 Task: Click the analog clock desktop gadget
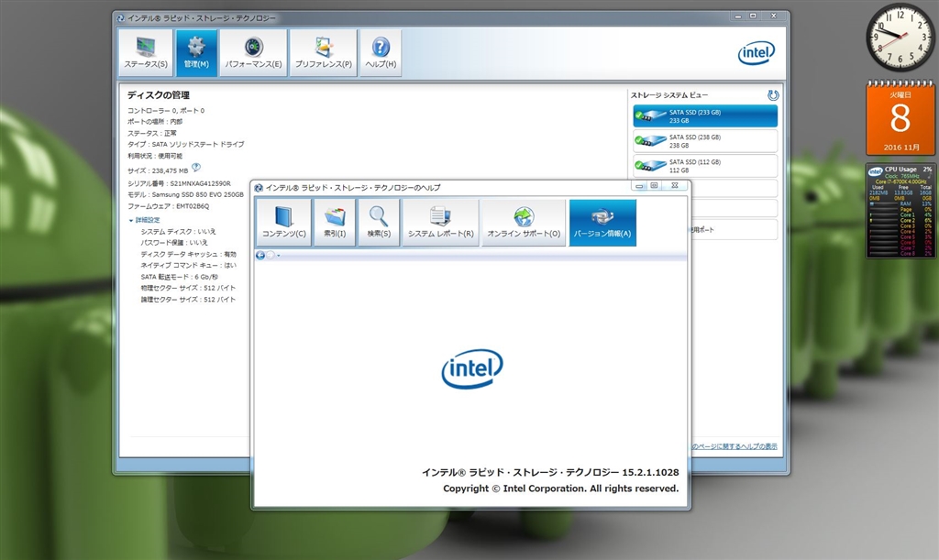coord(900,38)
